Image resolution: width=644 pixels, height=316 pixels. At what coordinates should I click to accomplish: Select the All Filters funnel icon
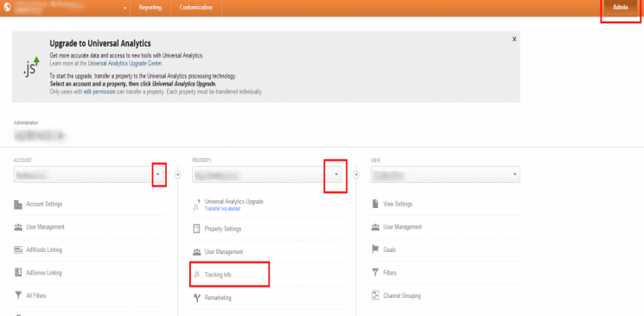pyautogui.click(x=17, y=295)
